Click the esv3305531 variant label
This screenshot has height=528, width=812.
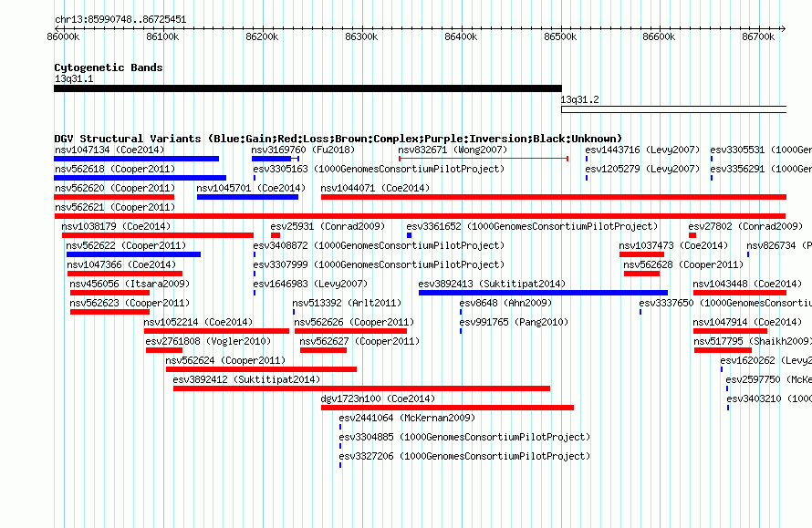[x=761, y=150]
